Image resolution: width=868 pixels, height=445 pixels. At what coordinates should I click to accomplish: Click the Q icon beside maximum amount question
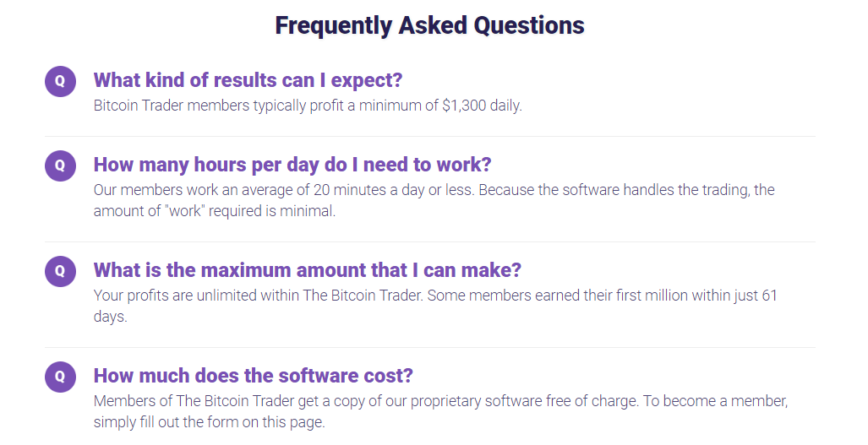[x=60, y=271]
